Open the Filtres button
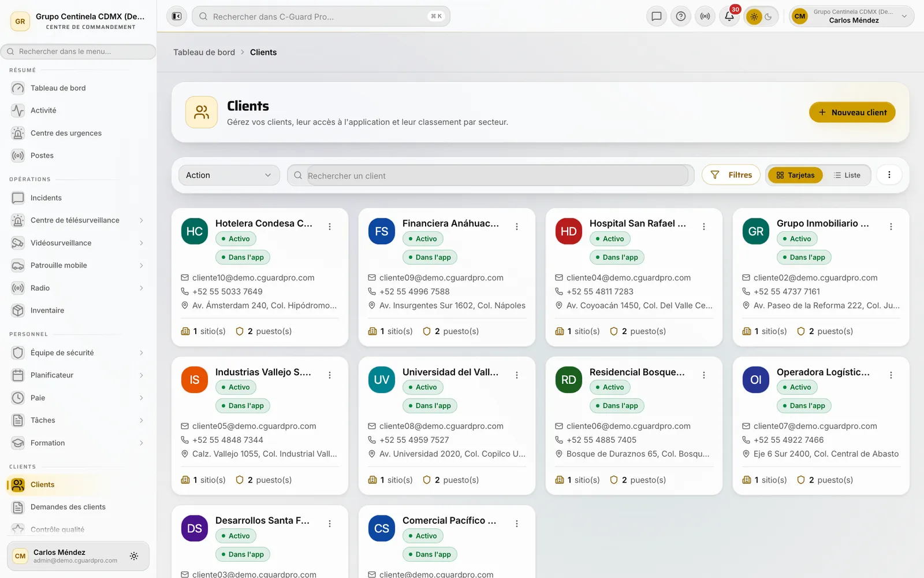 coord(731,175)
